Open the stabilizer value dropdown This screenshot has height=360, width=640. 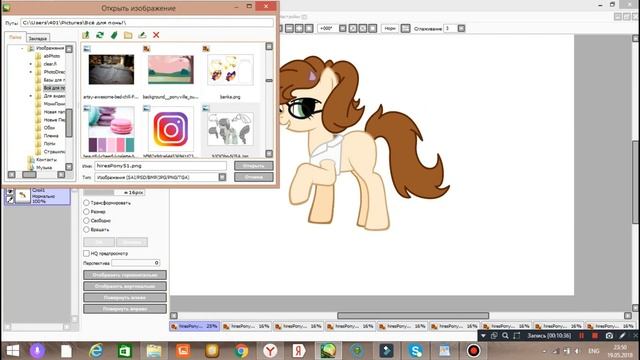click(x=461, y=28)
